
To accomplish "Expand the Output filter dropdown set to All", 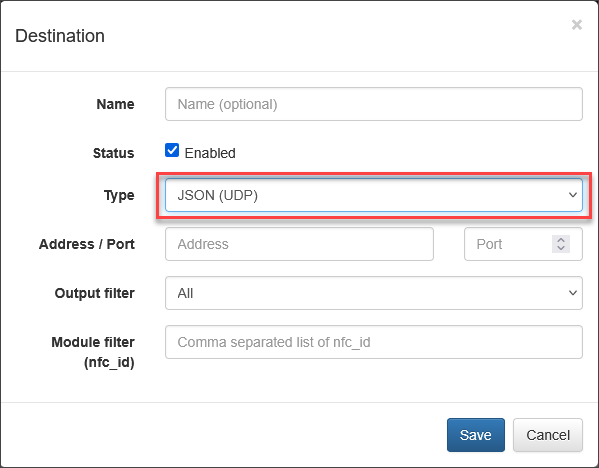I will tap(374, 293).
